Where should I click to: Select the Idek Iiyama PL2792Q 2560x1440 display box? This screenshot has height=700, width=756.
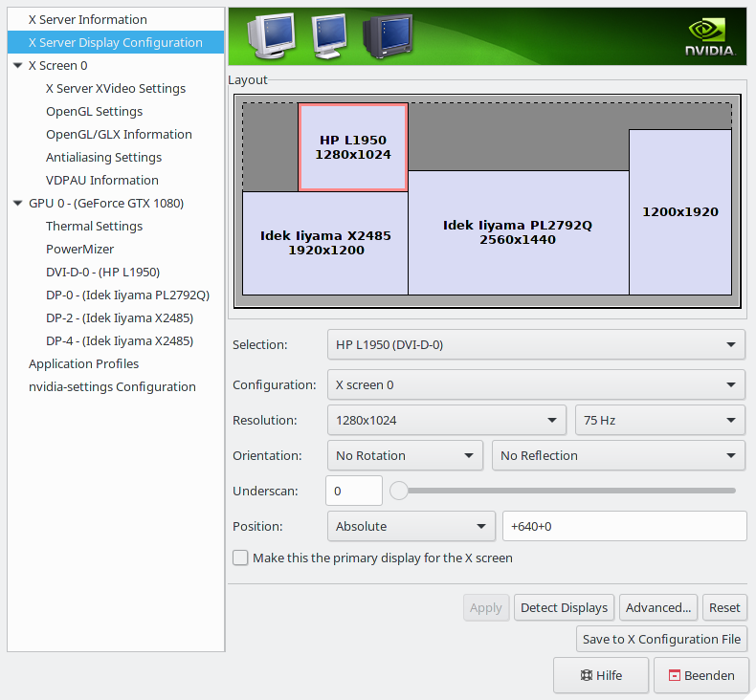[x=519, y=232]
